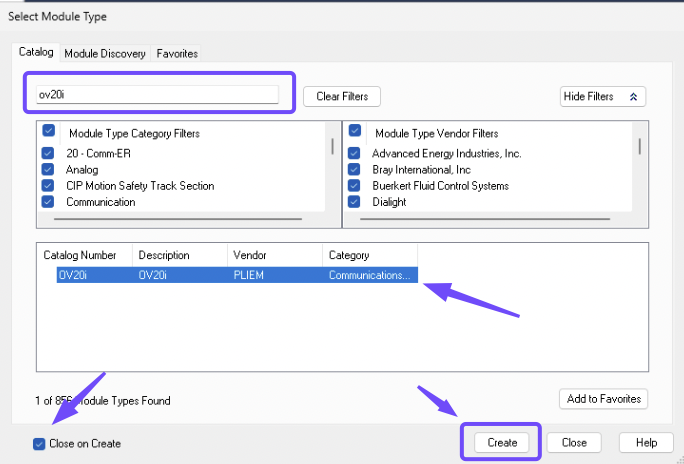Toggle the Close on Create checkbox

[x=39, y=443]
